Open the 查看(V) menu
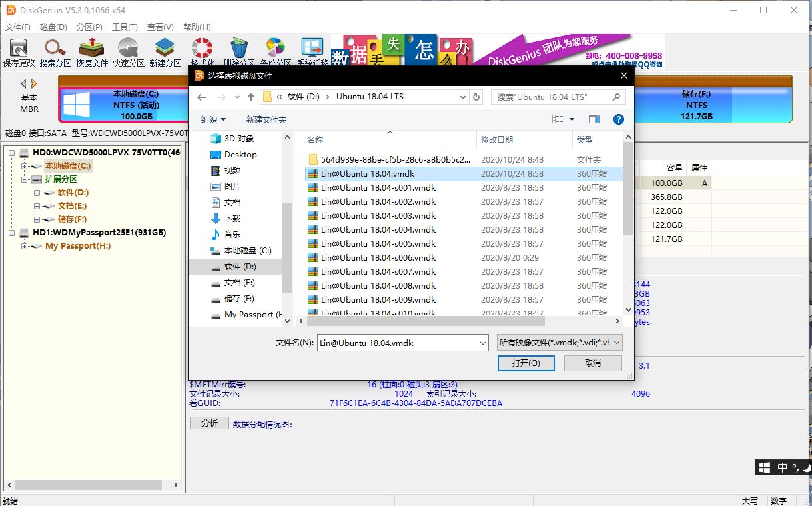 (160, 27)
